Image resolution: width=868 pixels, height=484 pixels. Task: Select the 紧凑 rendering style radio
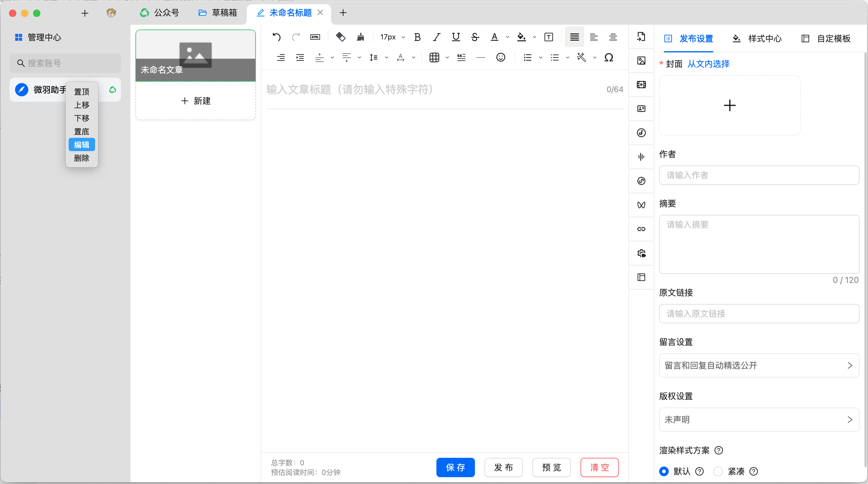point(718,471)
